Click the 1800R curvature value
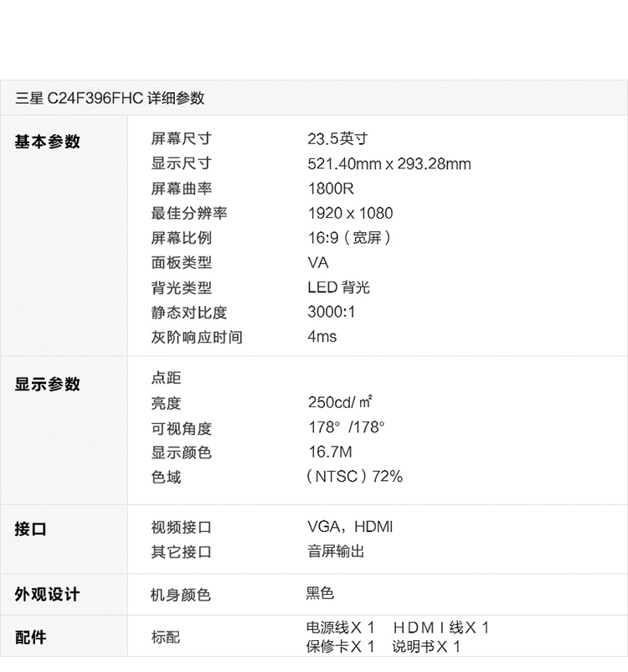 [x=331, y=189]
